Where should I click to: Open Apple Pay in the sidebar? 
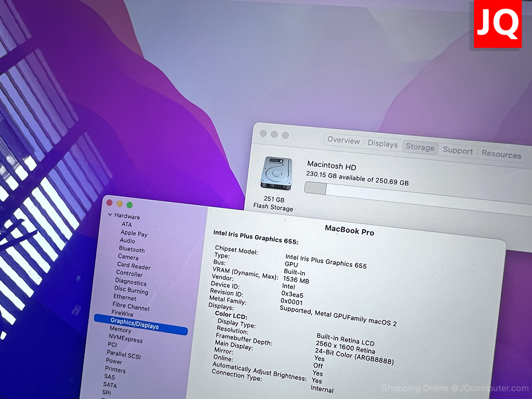point(134,233)
